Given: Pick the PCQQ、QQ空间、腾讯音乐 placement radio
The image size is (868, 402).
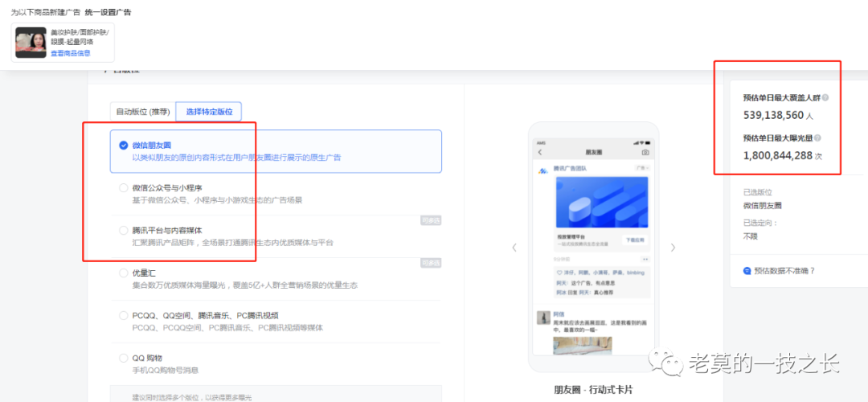Looking at the screenshot, I should (124, 316).
